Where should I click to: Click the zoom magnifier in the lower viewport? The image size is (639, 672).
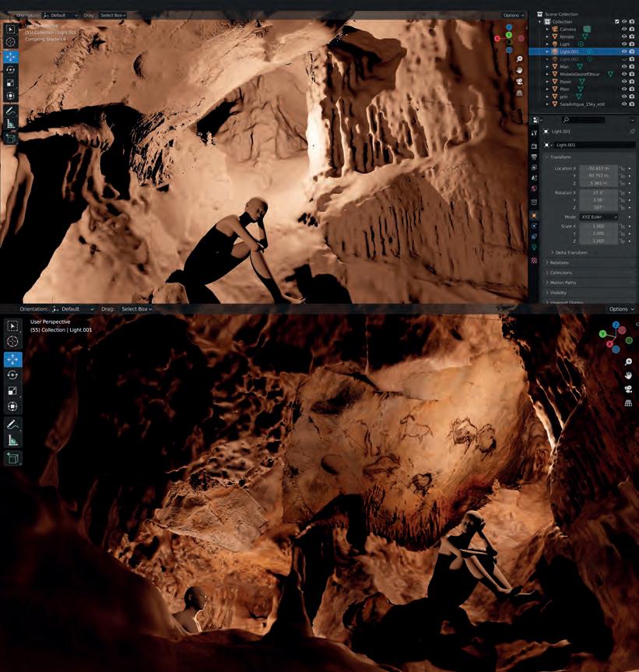(x=628, y=362)
